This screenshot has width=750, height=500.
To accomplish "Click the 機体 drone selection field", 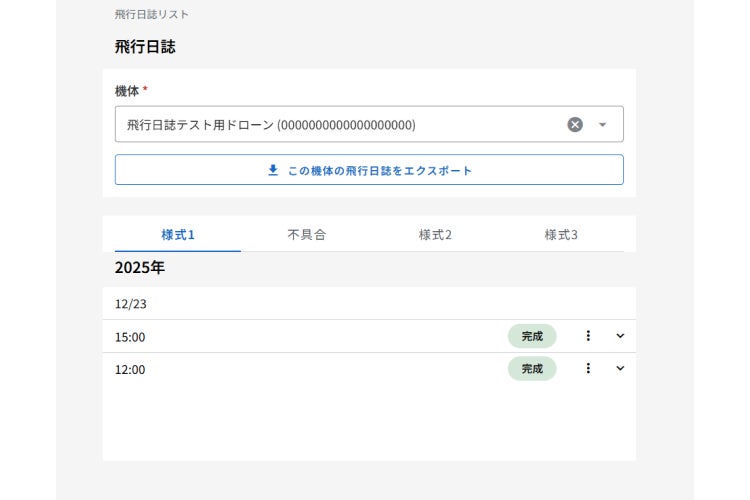I will point(340,125).
